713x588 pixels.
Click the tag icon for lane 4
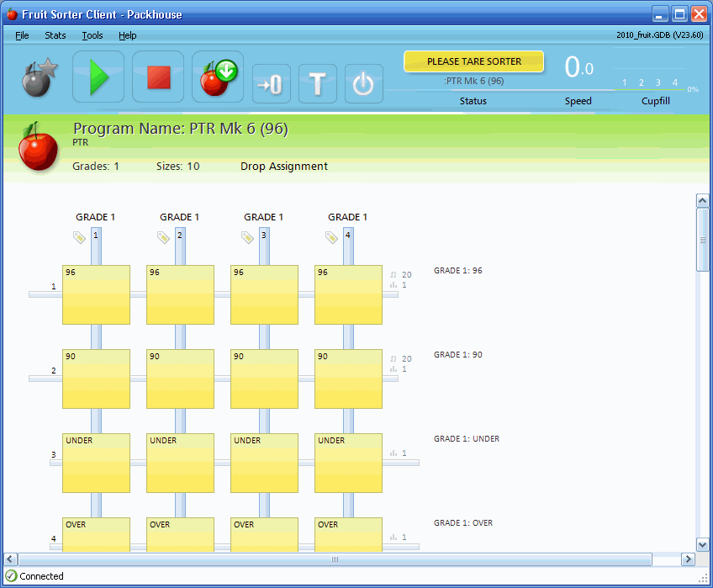[331, 237]
